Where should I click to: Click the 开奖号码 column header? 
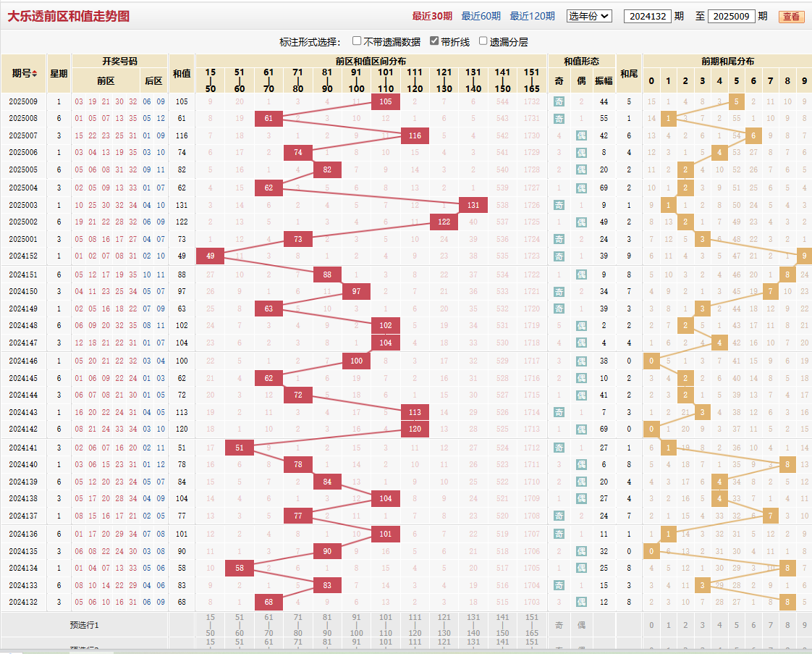point(119,61)
